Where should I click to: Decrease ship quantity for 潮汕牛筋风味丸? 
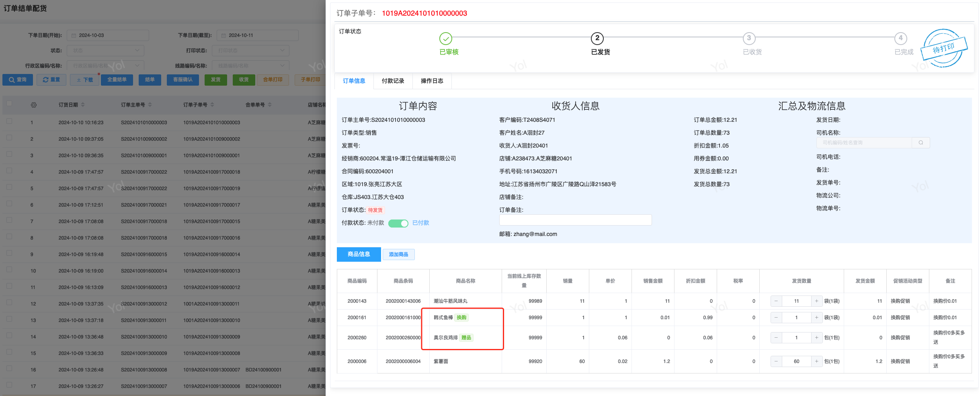(776, 301)
